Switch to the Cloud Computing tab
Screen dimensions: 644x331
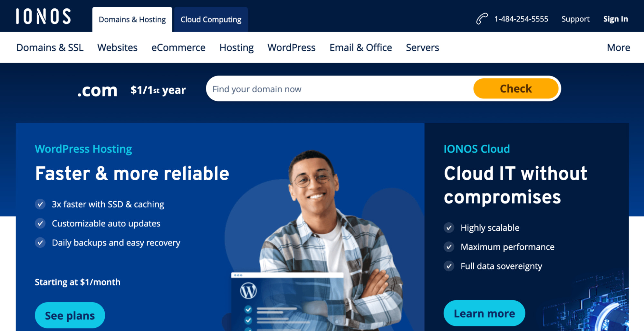pos(210,19)
